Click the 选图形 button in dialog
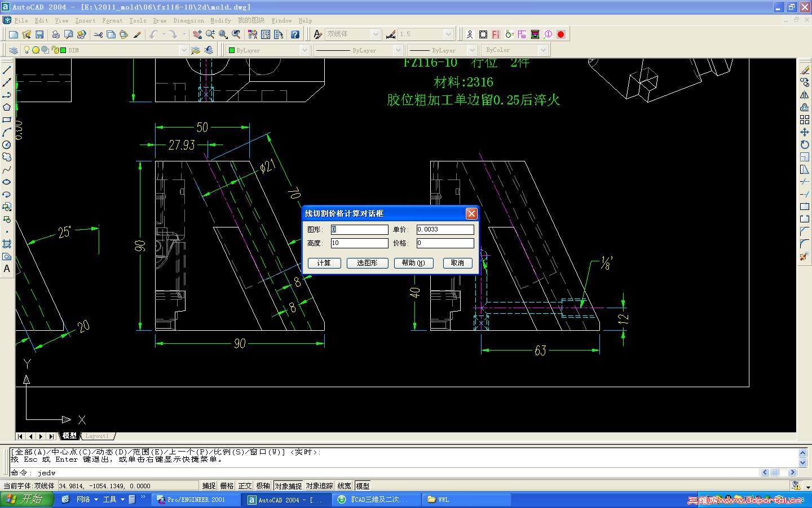 (367, 263)
